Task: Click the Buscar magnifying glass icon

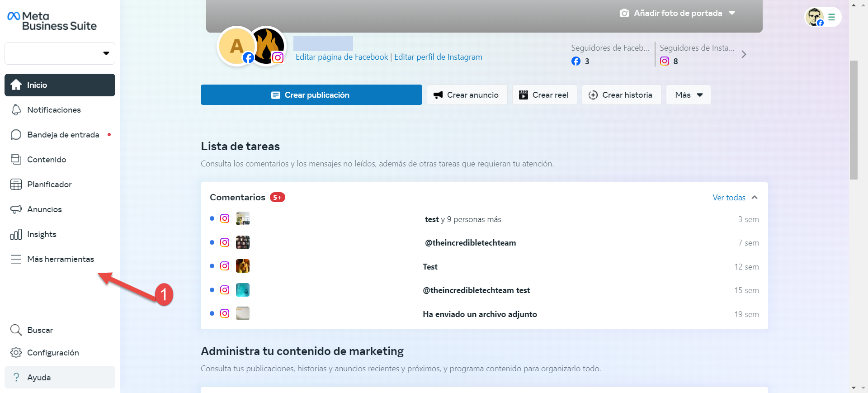Action: tap(16, 330)
